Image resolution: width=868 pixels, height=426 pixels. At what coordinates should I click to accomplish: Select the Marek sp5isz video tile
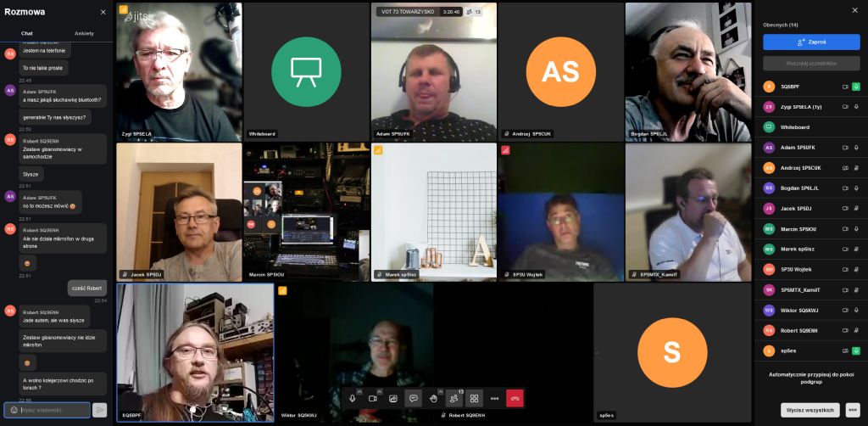pos(433,212)
